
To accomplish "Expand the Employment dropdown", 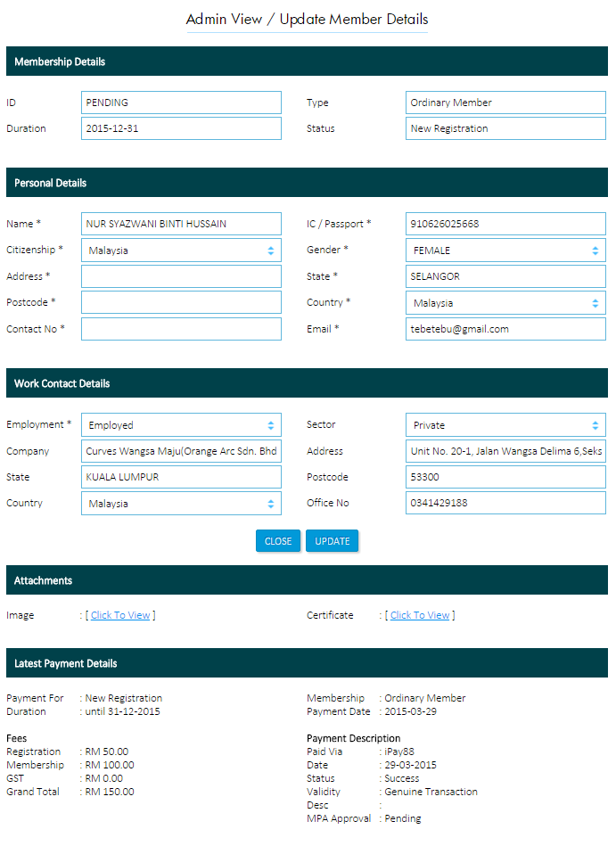I will tap(181, 425).
